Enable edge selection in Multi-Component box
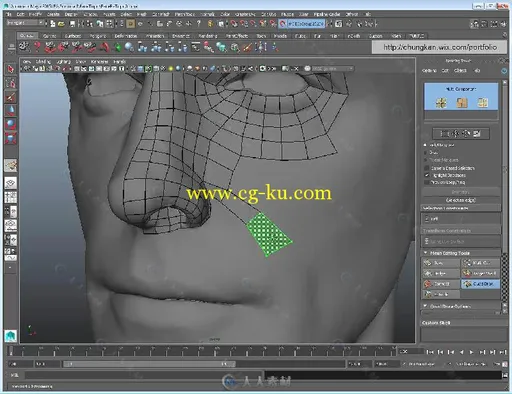The height and width of the screenshot is (394, 512). pos(462,103)
